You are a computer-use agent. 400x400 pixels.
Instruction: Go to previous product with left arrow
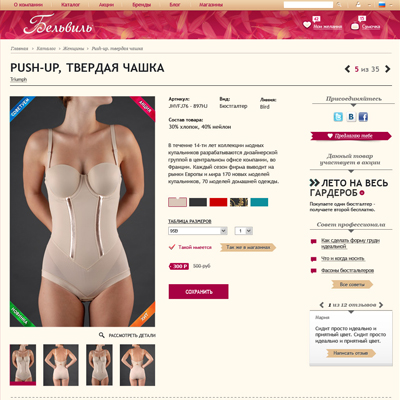pyautogui.click(x=347, y=69)
